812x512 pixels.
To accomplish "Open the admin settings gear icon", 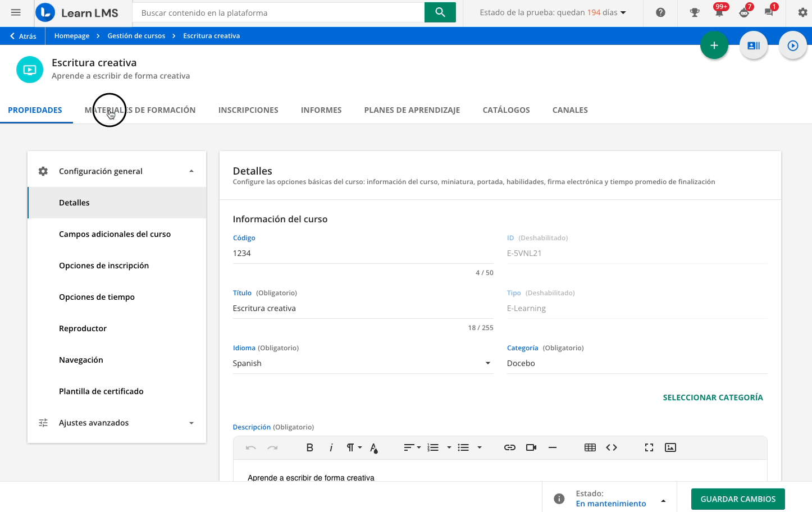I will point(802,12).
